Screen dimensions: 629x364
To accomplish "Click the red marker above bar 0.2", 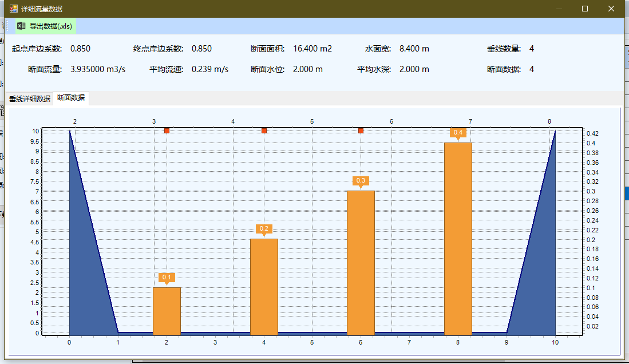I will 264,130.
